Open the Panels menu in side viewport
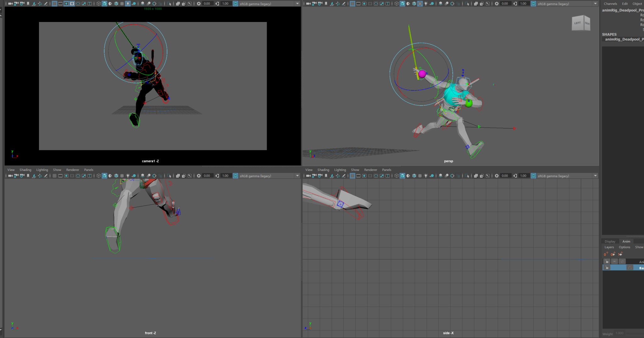Screen dimensions: 644x338 (386, 170)
